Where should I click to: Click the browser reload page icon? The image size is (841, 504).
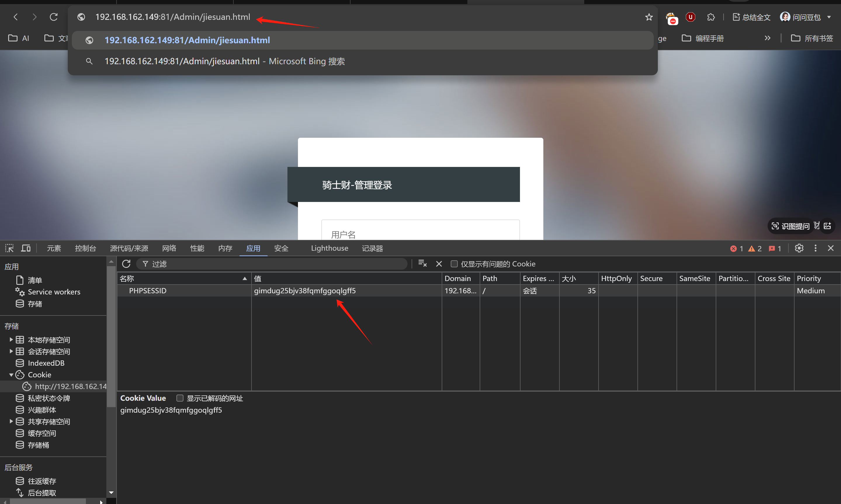[54, 17]
